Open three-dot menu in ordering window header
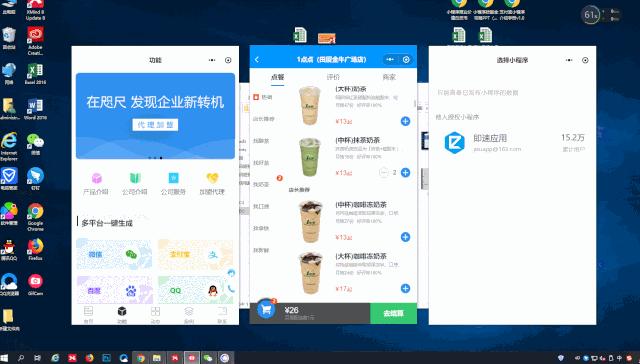The image size is (640, 364). click(390, 60)
